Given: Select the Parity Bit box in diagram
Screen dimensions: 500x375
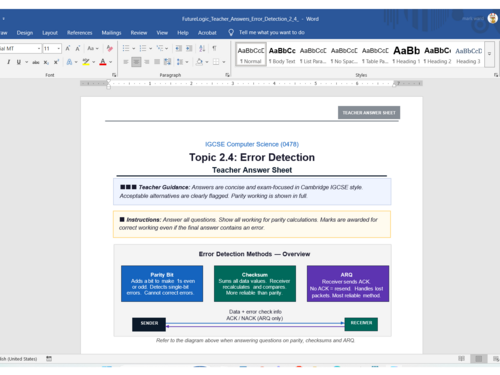Looking at the screenshot, I should pyautogui.click(x=162, y=284).
